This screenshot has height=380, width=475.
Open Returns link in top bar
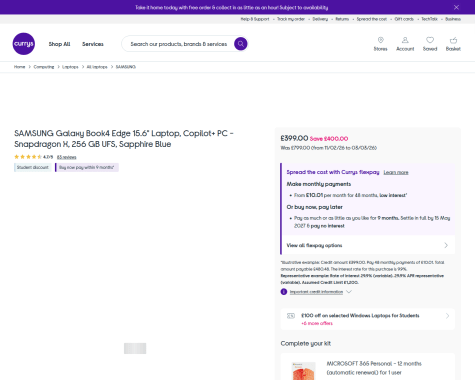pos(342,19)
